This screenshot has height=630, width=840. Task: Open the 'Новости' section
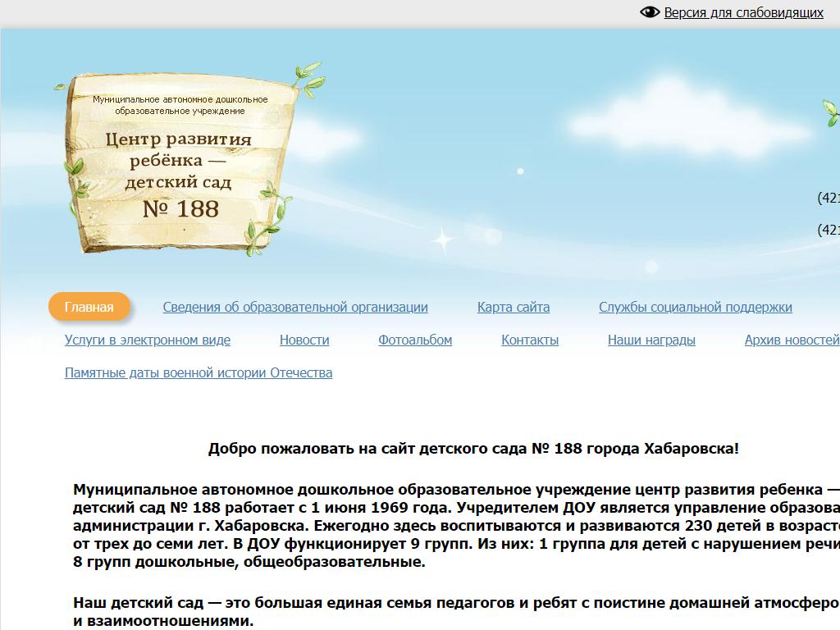[x=304, y=340]
